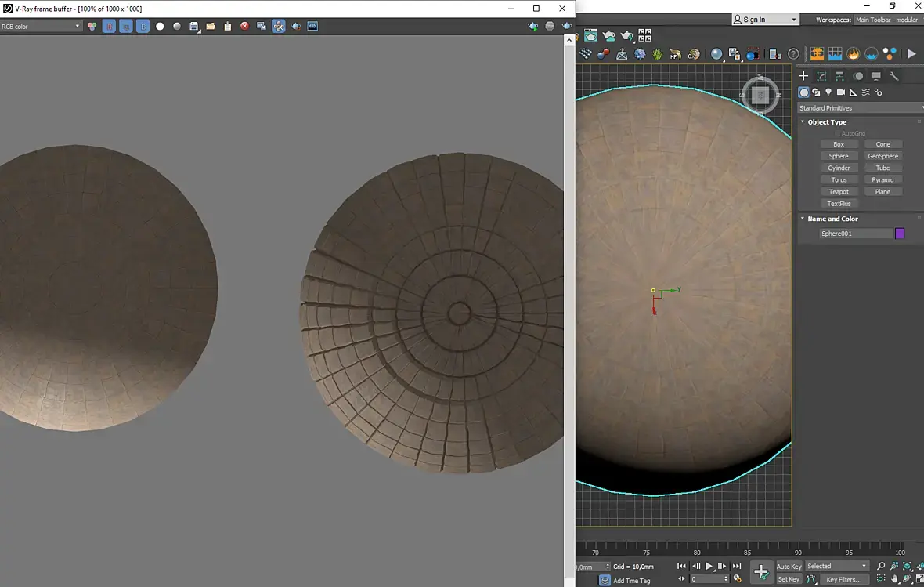Screen dimensions: 924x587
Task: Toggle the green channel in frame buffer
Action: pos(126,27)
